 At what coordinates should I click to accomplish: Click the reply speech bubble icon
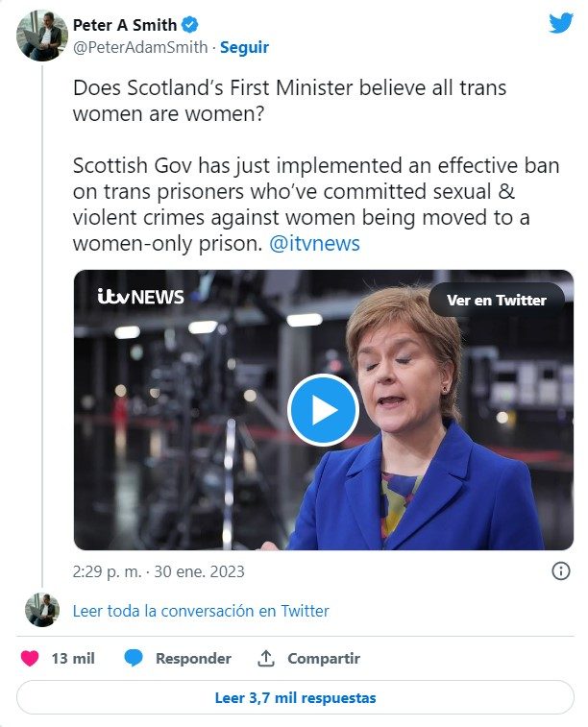coord(134,658)
